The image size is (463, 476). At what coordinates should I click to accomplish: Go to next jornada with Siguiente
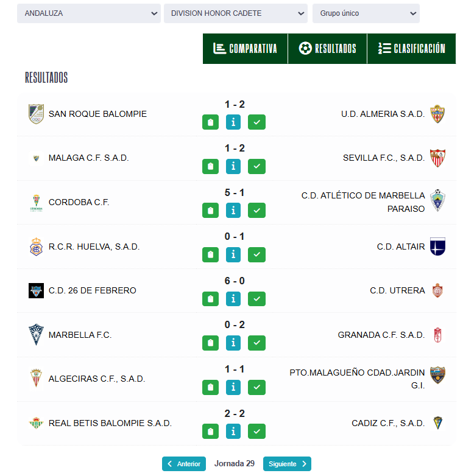(x=287, y=464)
